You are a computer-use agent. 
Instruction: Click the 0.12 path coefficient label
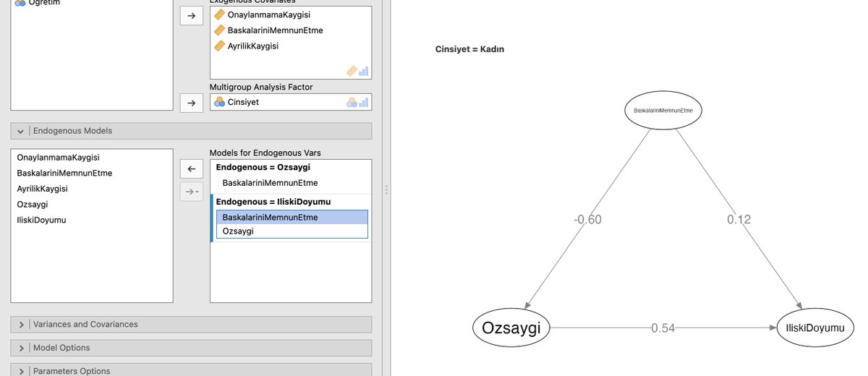(739, 219)
